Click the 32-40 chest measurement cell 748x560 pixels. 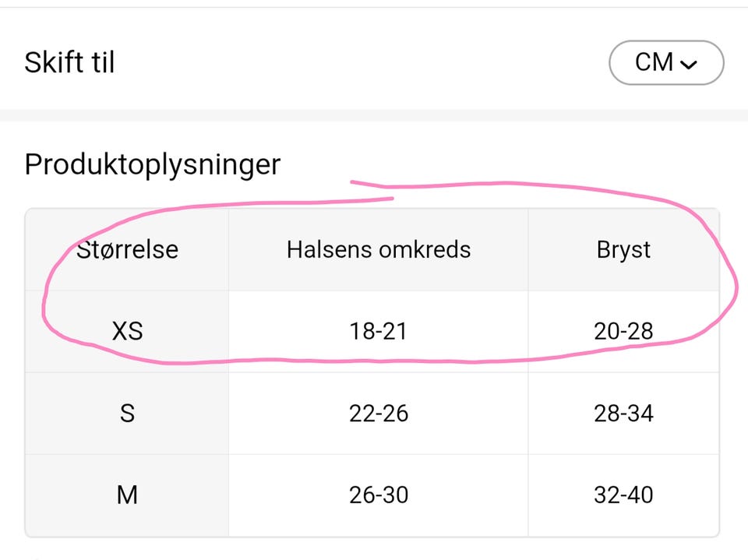pyautogui.click(x=623, y=495)
